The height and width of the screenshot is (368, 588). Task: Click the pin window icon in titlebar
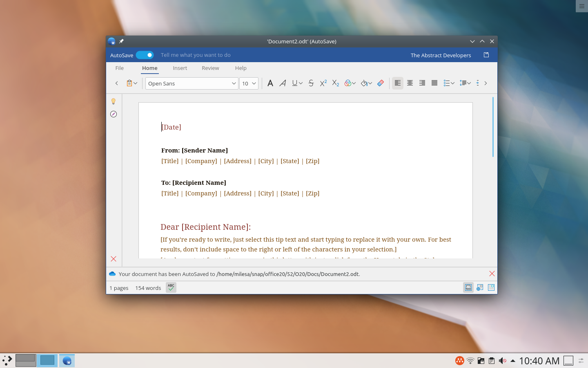coord(121,41)
